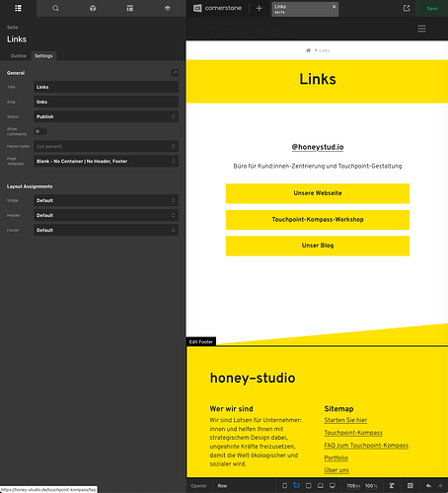This screenshot has height=493, width=448.
Task: Switch to laptop preview size
Action: tap(321, 485)
